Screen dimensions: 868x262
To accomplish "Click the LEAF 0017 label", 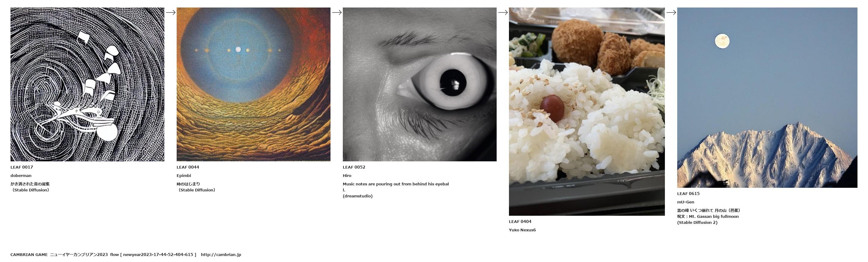I will tap(22, 167).
